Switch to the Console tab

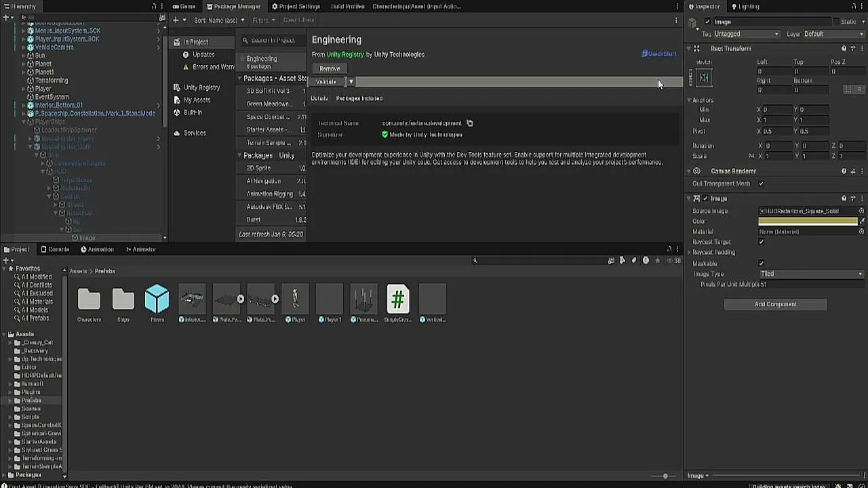[54, 249]
